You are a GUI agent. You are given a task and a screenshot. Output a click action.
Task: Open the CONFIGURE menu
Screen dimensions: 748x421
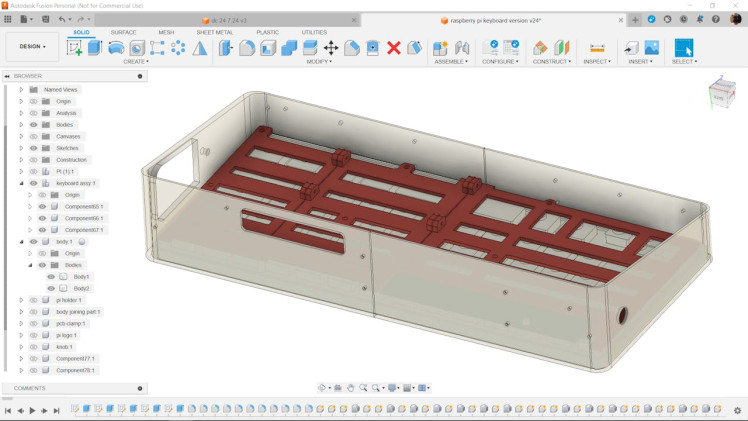[x=500, y=62]
